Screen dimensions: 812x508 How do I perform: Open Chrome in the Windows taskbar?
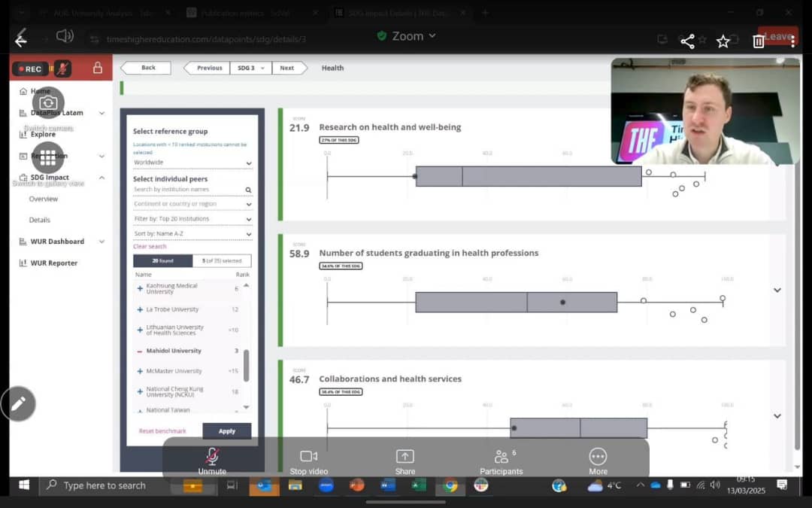click(x=450, y=485)
